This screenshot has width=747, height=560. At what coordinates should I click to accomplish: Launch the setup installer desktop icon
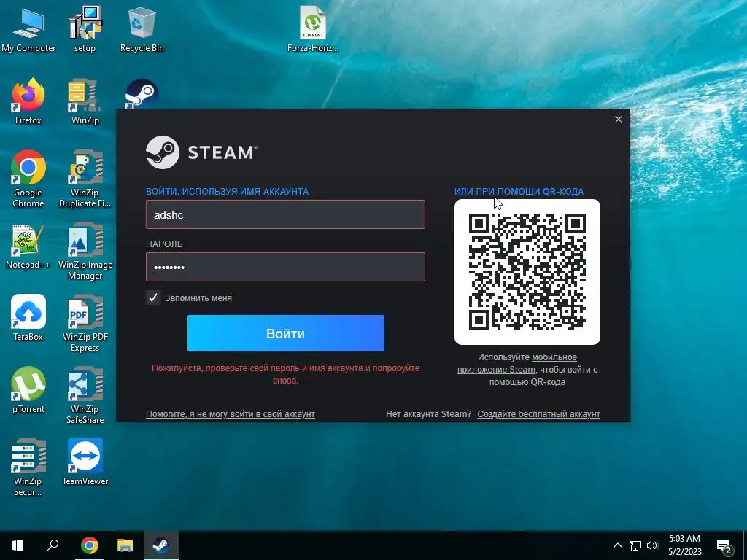point(85,28)
